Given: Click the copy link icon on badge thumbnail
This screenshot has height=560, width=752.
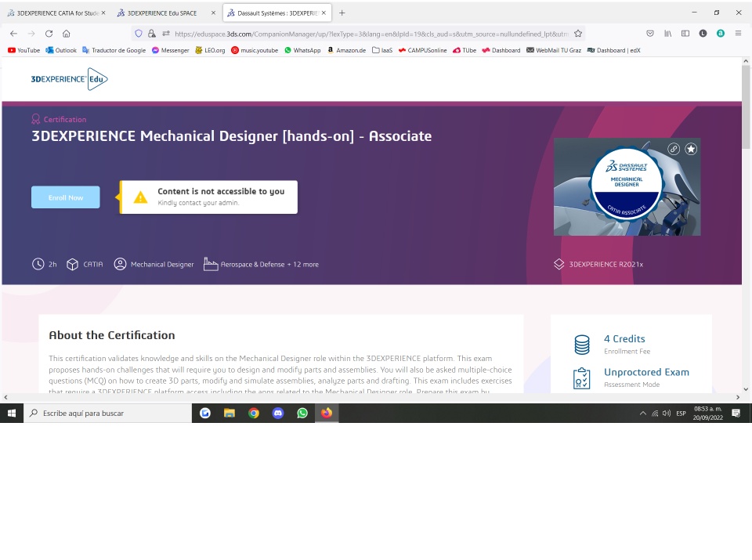Looking at the screenshot, I should coord(674,149).
